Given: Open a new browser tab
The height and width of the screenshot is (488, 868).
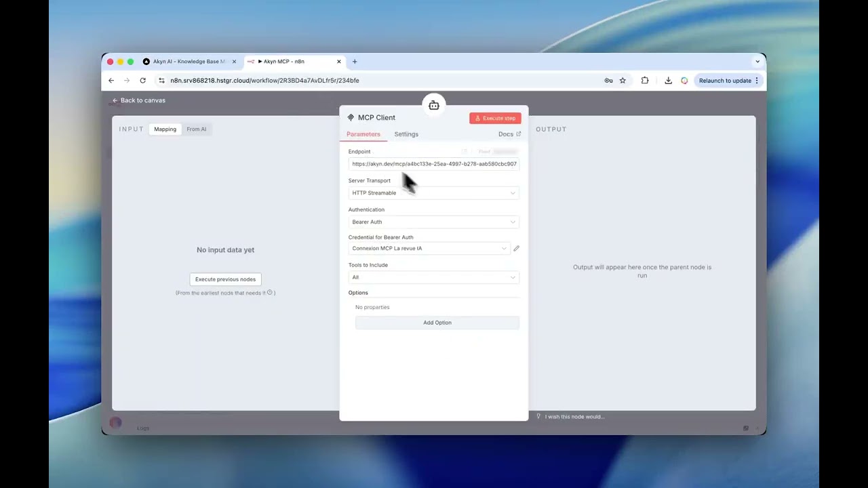Looking at the screenshot, I should tap(355, 62).
